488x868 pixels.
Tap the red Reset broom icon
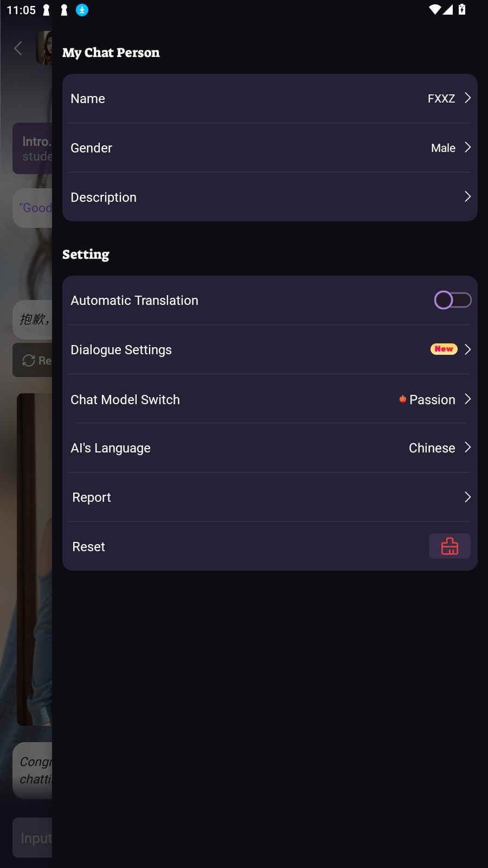450,546
